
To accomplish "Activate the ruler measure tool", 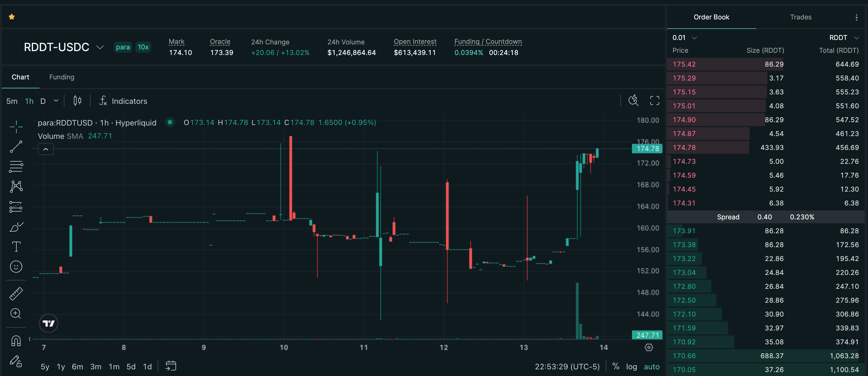I will (x=16, y=294).
